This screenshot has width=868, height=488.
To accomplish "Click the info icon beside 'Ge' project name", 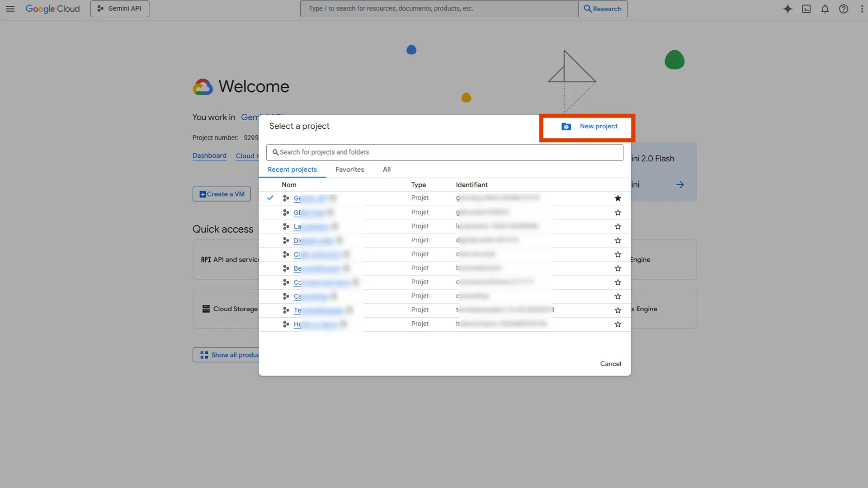I will 333,198.
